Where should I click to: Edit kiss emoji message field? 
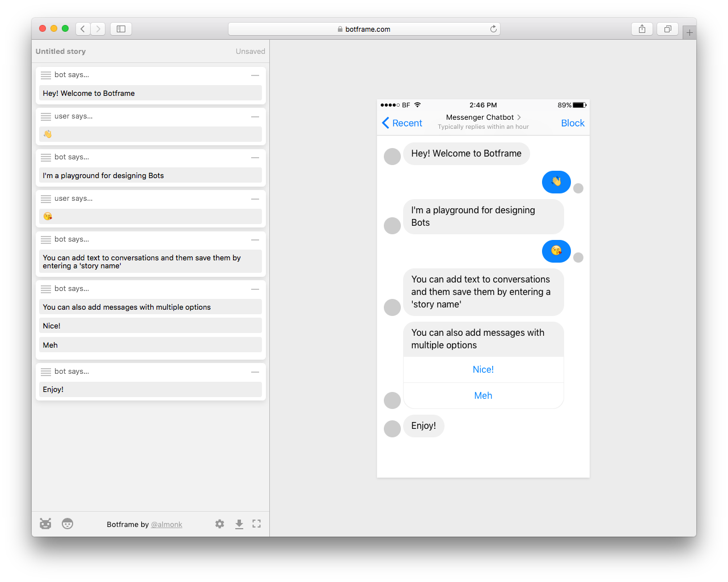pyautogui.click(x=151, y=217)
